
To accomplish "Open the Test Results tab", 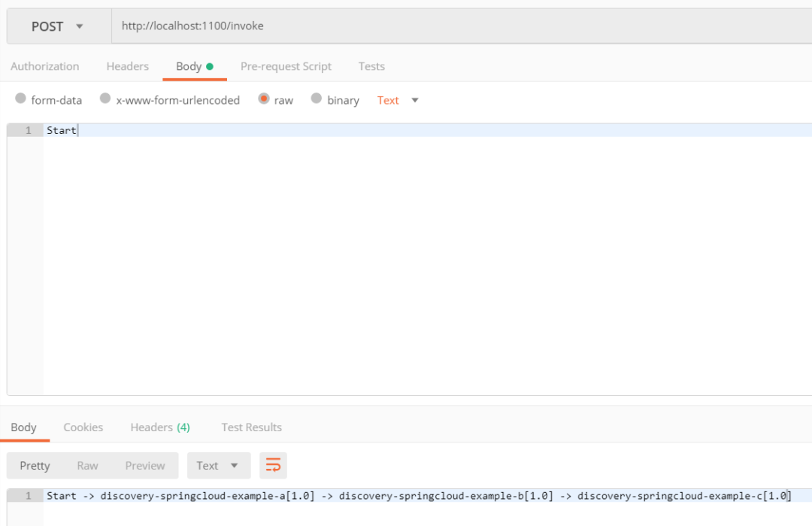I will [x=251, y=427].
